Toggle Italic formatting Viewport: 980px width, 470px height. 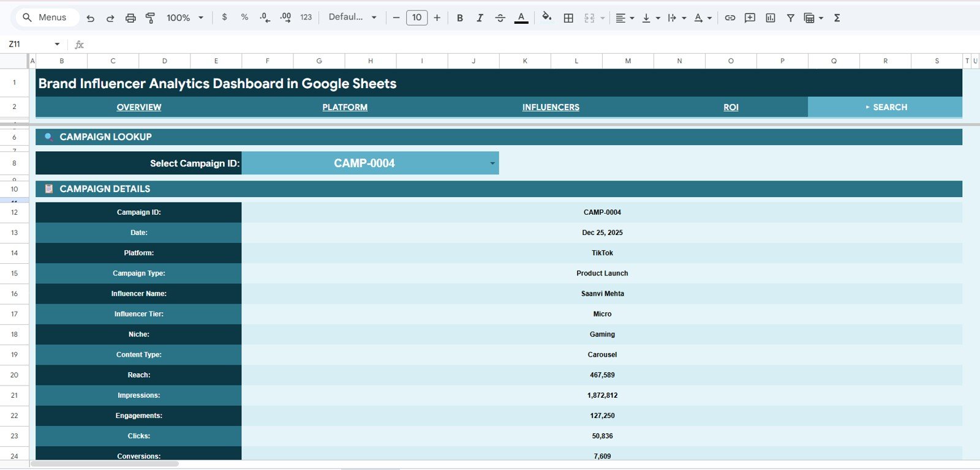[x=480, y=18]
